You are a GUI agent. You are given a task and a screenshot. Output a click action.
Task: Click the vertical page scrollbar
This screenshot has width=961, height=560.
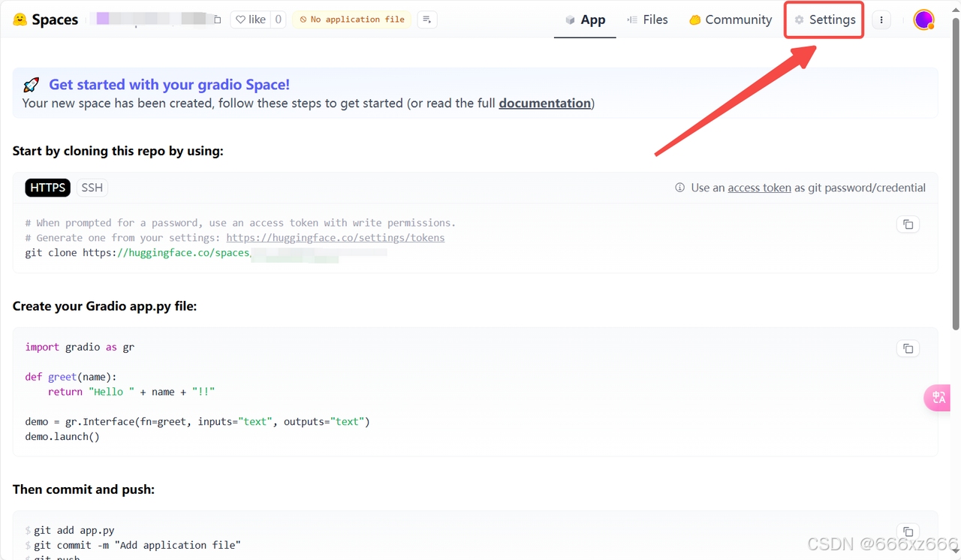click(956, 173)
